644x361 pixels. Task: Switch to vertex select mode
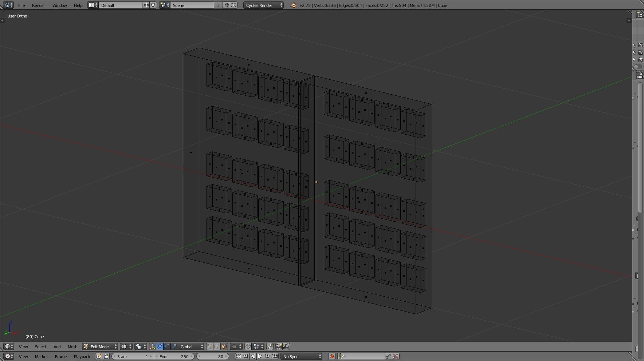click(210, 346)
